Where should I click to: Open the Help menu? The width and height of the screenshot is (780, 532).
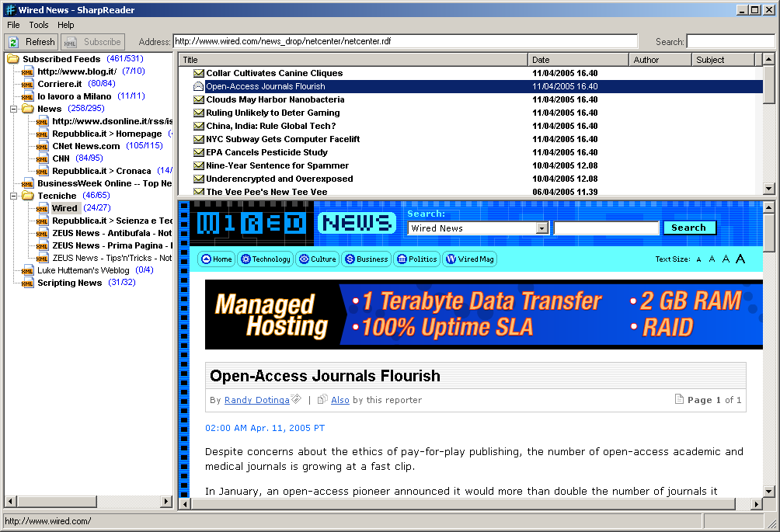point(66,25)
